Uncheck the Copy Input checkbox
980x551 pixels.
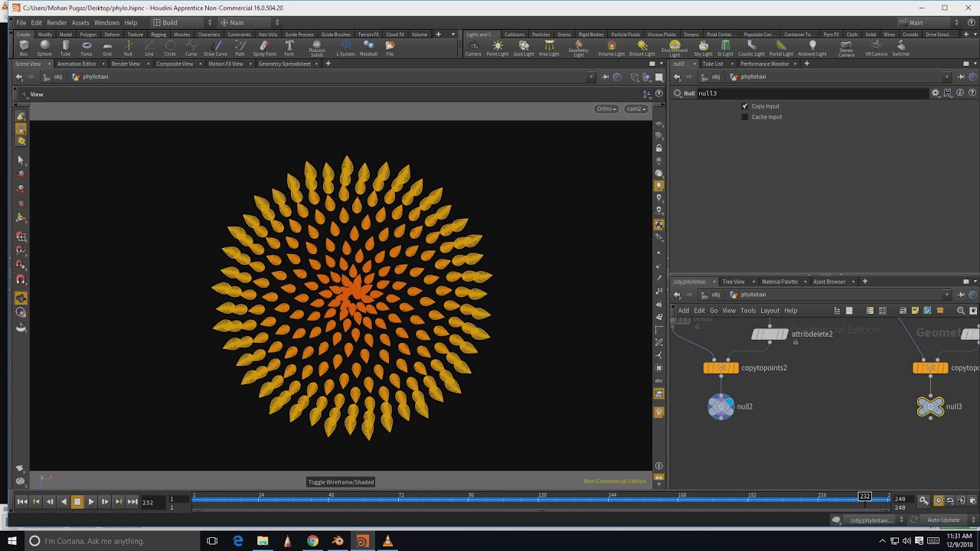745,106
